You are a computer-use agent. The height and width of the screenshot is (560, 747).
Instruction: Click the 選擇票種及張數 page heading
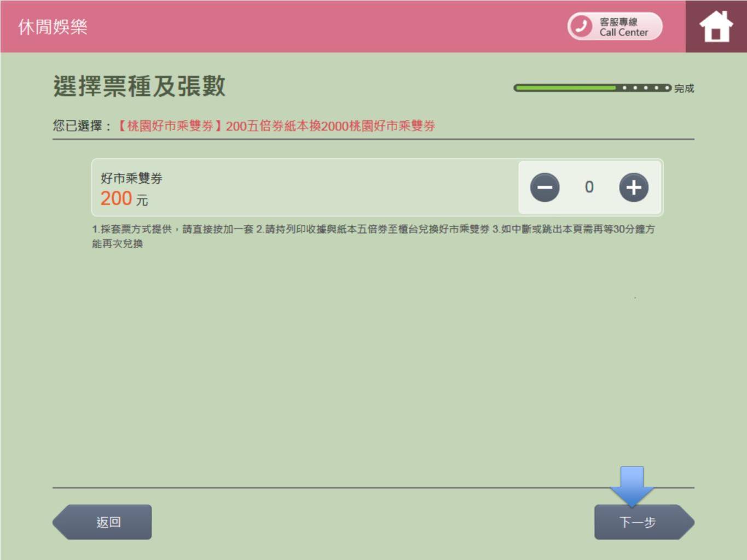(139, 86)
